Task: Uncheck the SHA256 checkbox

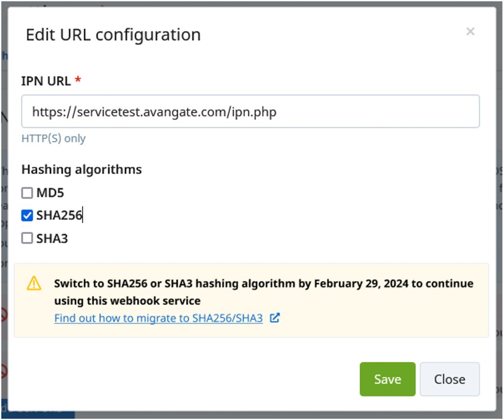Action: 27,216
